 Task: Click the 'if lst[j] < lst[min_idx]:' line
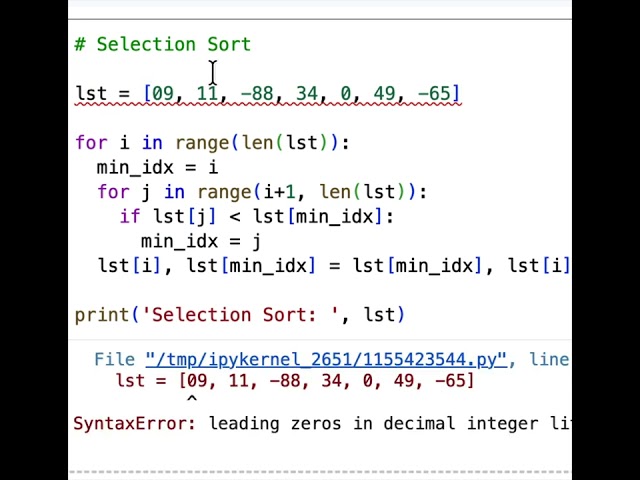click(x=257, y=217)
